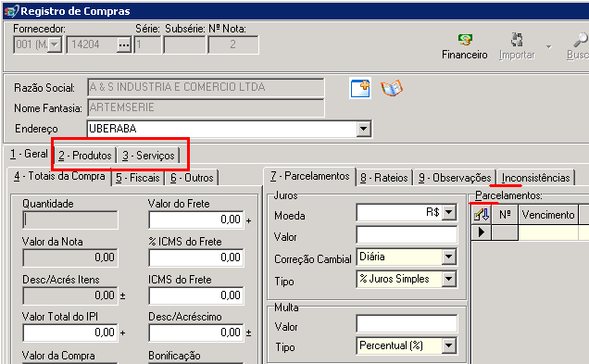Click the Subsérie field
The height and width of the screenshot is (364, 589).
point(184,45)
